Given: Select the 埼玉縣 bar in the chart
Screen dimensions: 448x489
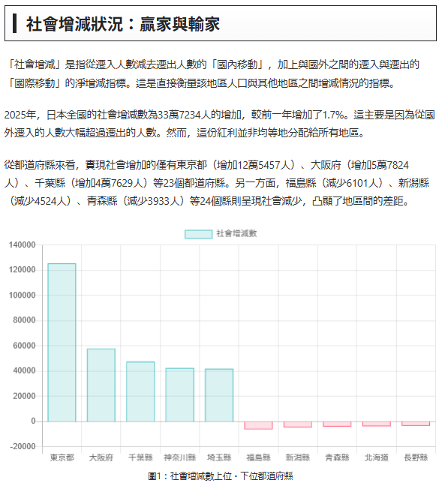Looking at the screenshot, I should click(x=219, y=395).
